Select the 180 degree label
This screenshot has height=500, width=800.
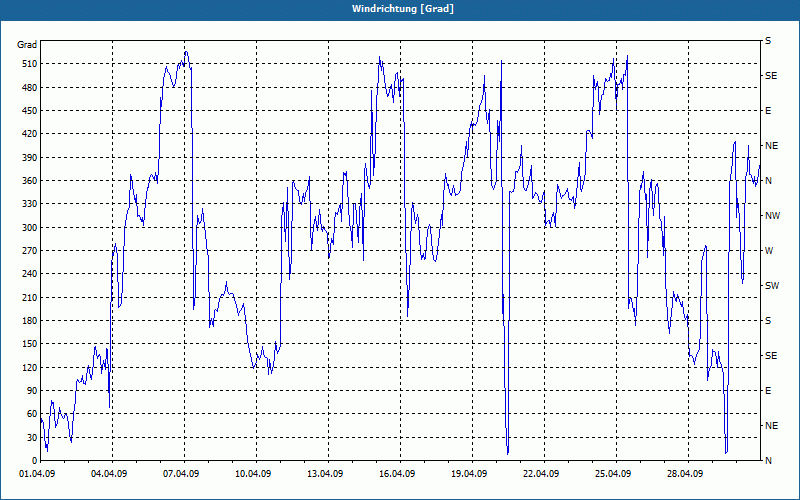coord(30,321)
